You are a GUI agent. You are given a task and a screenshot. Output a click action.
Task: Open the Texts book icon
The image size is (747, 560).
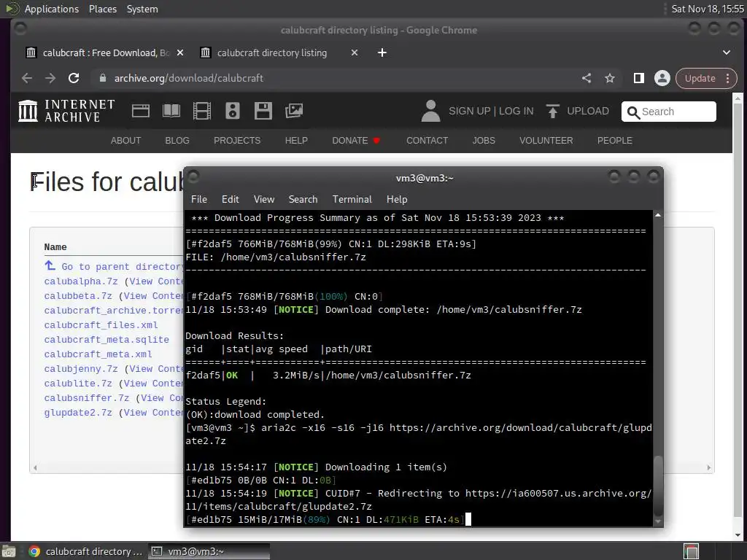pos(171,111)
